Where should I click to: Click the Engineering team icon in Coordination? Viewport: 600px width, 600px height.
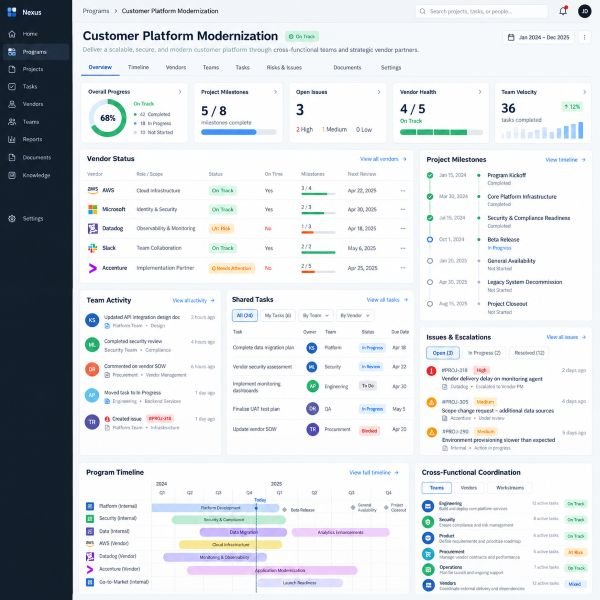point(428,506)
